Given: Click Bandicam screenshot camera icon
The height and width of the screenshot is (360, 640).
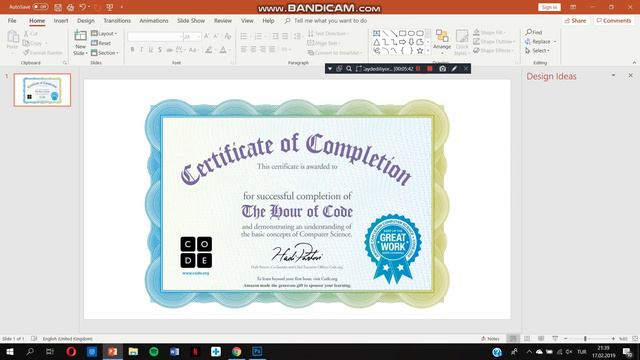Looking at the screenshot, I should pos(442,69).
